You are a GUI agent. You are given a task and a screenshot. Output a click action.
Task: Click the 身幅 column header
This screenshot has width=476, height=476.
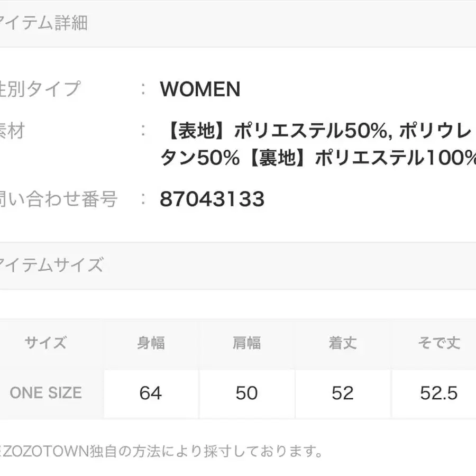point(151,343)
